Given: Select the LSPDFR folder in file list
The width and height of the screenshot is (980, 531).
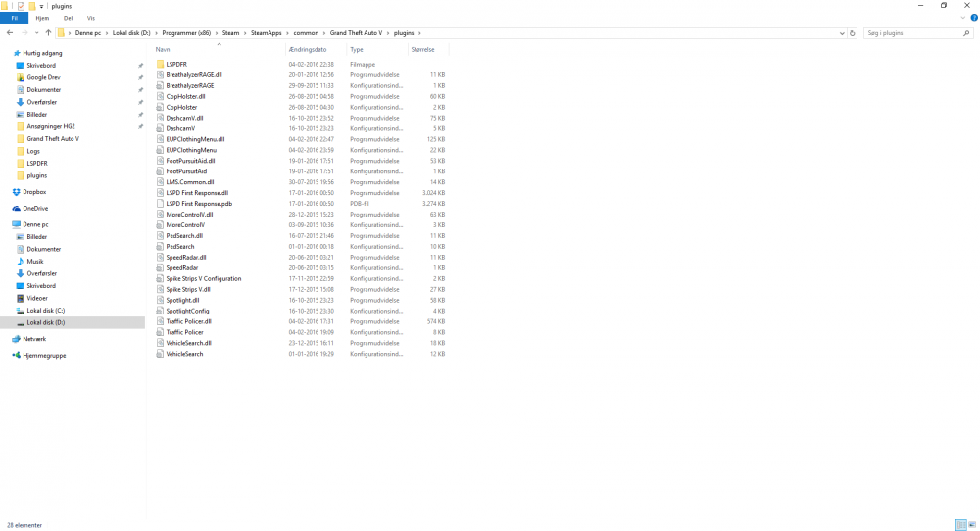Looking at the screenshot, I should [176, 64].
